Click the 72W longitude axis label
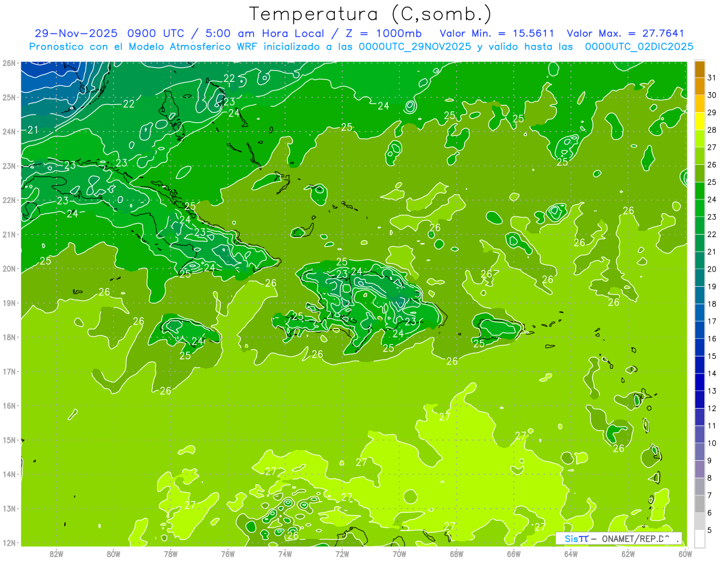 click(342, 553)
